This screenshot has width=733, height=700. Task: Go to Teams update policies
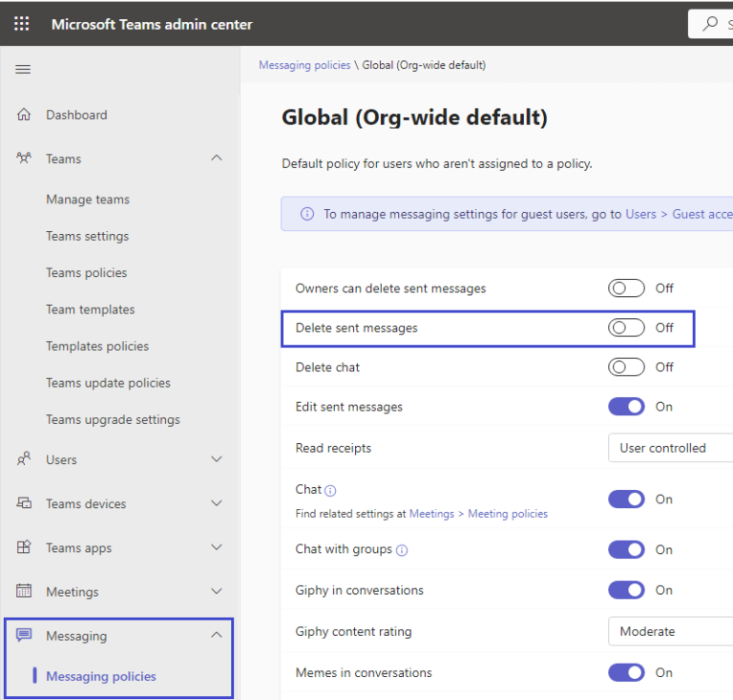[108, 383]
